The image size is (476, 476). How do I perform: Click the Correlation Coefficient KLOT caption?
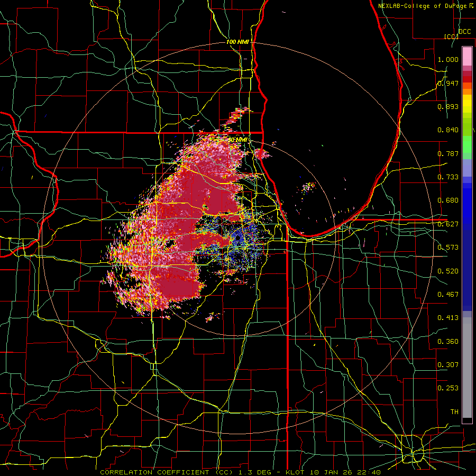click(x=240, y=472)
